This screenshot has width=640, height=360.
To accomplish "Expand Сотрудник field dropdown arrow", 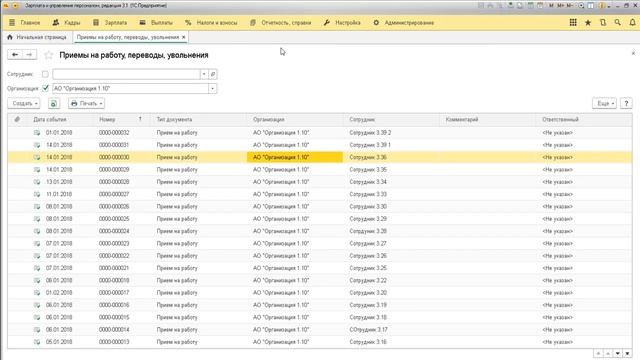I will click(x=204, y=74).
